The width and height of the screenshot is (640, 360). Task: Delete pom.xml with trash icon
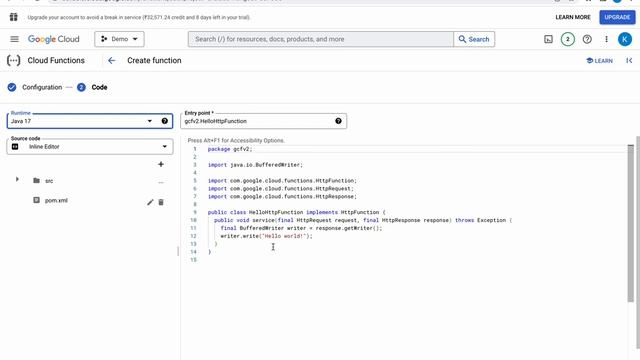(161, 202)
